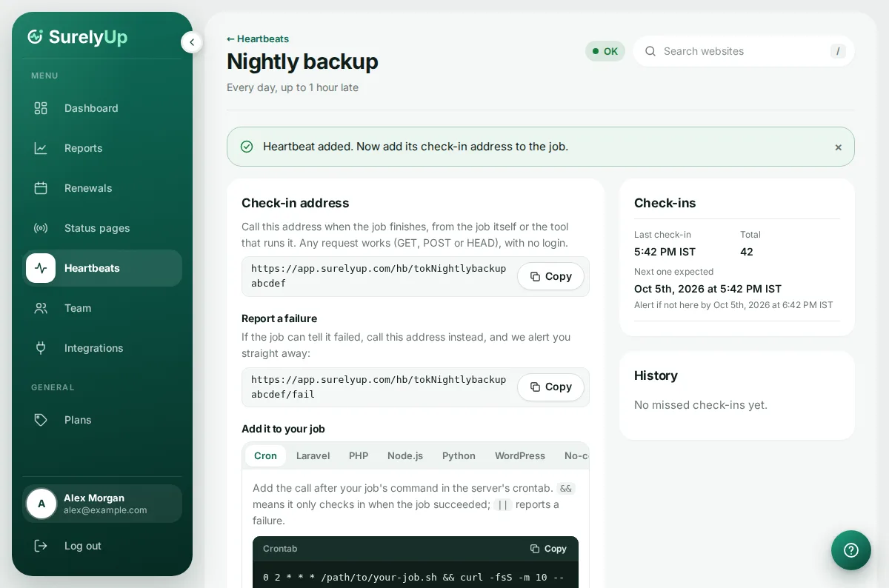Open the Reports menu label
Image resolution: width=889 pixels, height=588 pixels.
84,148
